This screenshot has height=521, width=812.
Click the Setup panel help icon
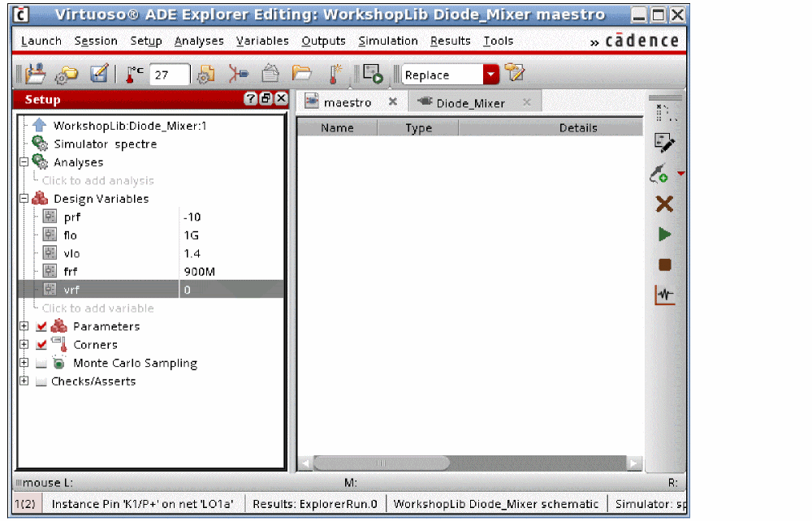click(x=250, y=98)
